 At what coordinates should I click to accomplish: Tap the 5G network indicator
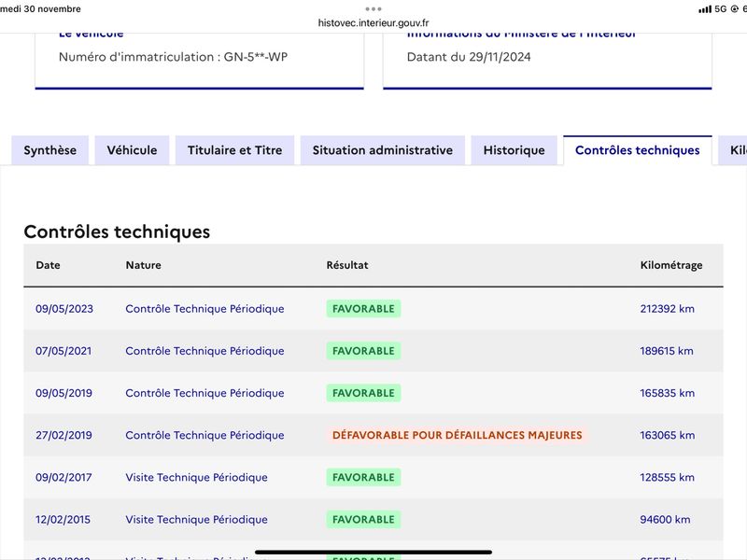point(721,9)
